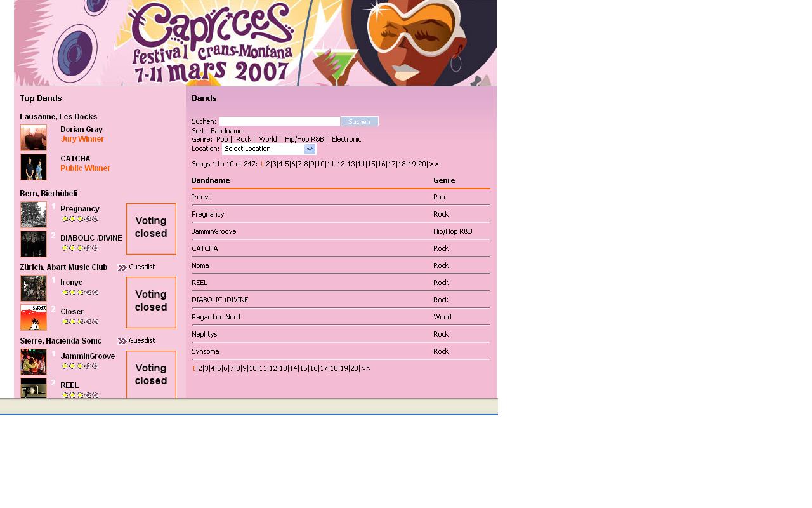Filter bands by Hip/Hop R&B genre

pos(304,139)
